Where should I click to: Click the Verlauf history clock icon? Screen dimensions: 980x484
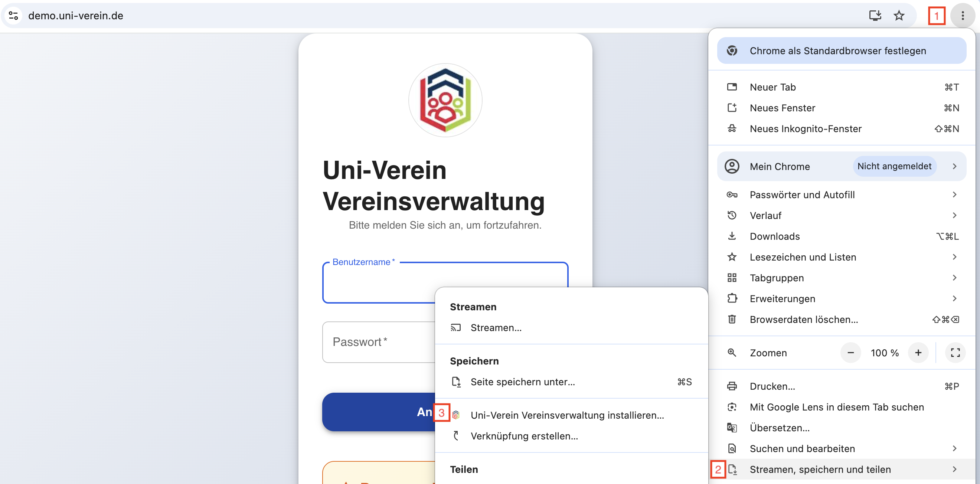click(732, 215)
